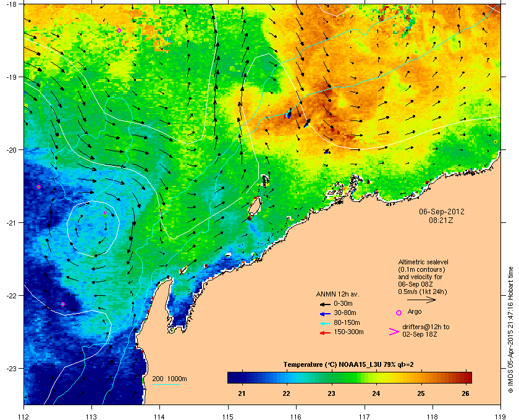Viewport: 519px width, 420px height.
Task: Click the dark red end of temperature colorbar
Action: [x=468, y=377]
